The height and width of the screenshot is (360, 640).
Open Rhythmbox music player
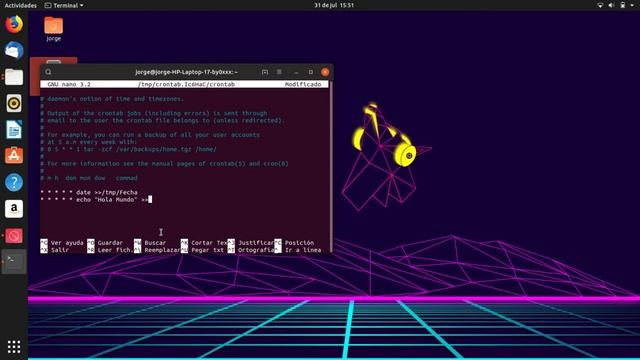(14, 103)
